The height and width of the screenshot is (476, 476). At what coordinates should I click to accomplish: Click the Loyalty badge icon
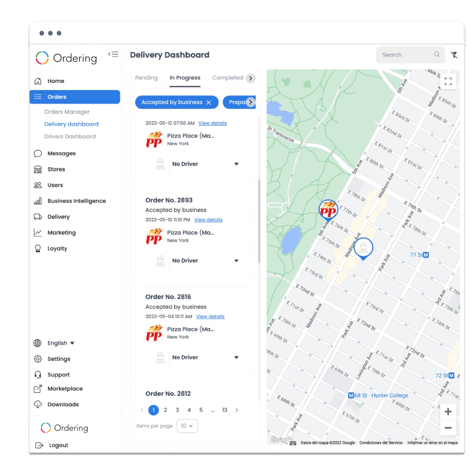point(38,249)
